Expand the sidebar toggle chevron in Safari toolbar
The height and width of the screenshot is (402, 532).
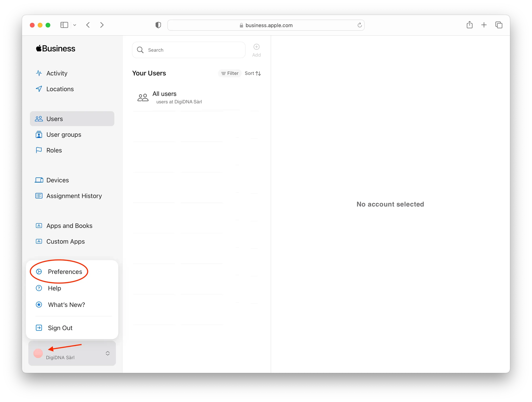[75, 25]
